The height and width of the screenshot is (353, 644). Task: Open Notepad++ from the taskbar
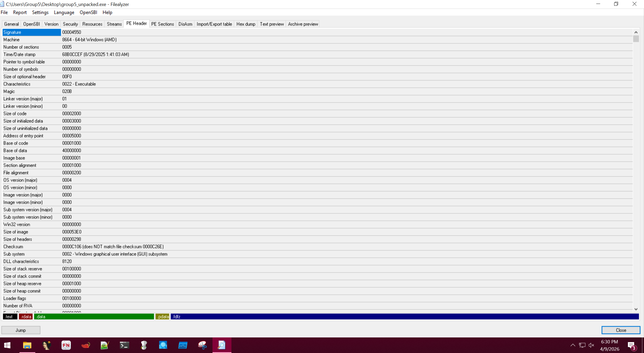click(x=105, y=345)
